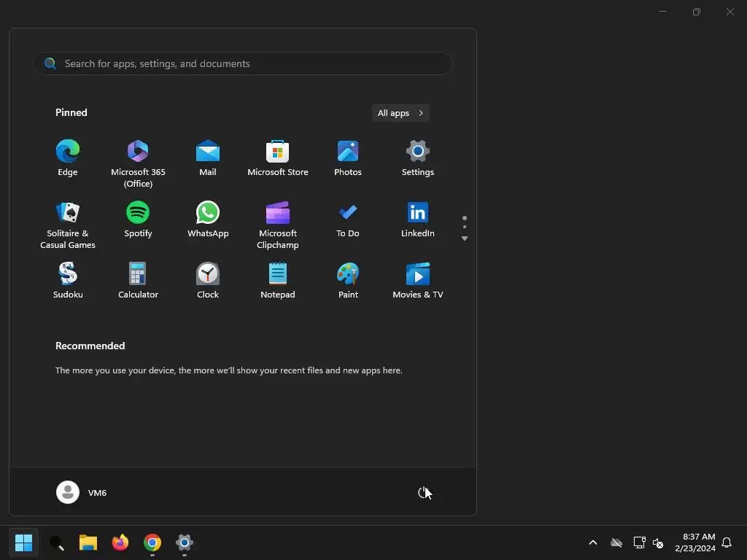Show hidden system tray icons
Viewport: 747px width, 560px height.
(x=593, y=542)
